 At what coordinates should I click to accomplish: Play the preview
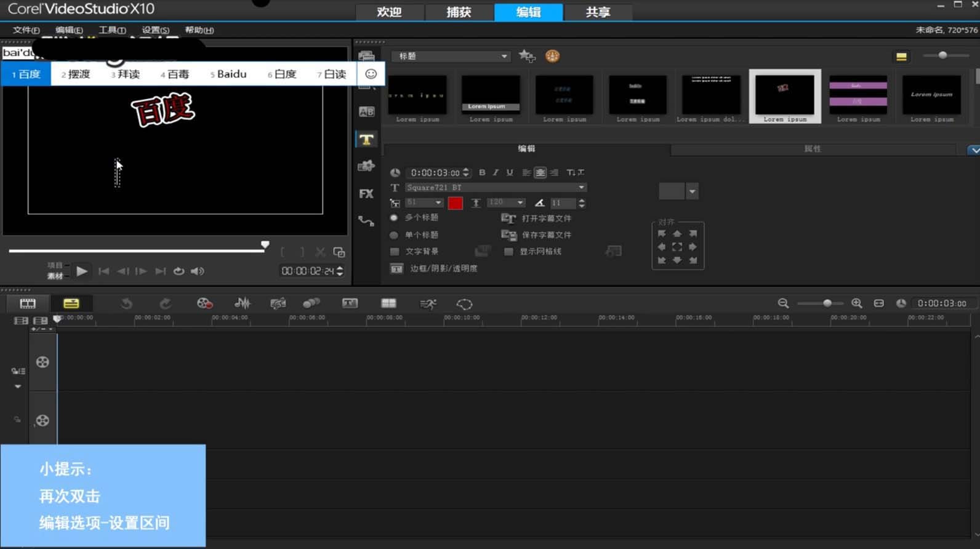point(82,271)
